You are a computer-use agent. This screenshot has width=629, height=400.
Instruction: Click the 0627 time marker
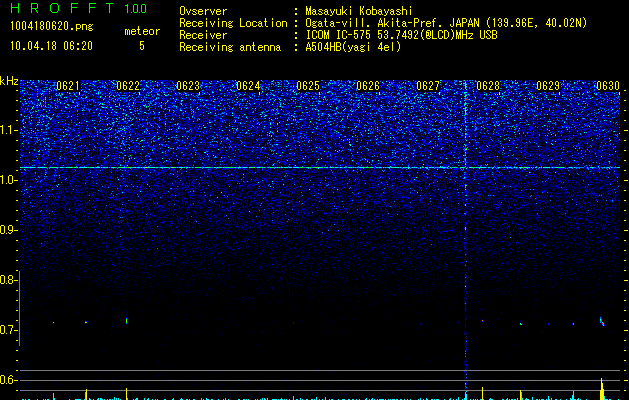pyautogui.click(x=428, y=86)
